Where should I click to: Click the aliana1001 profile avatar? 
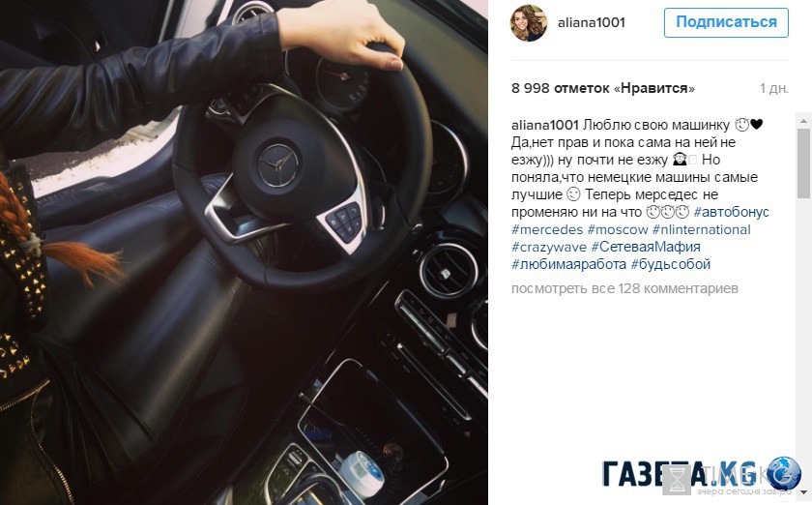pos(529,23)
